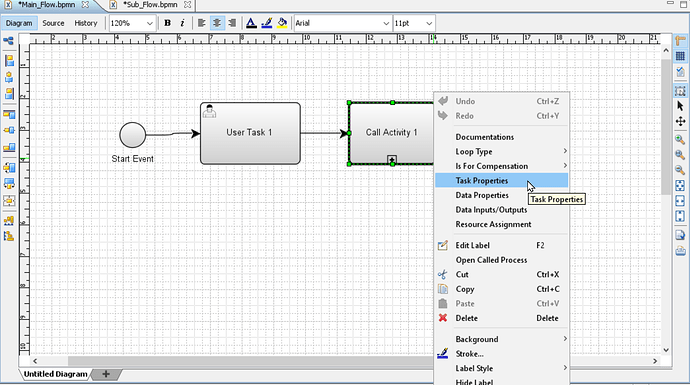The width and height of the screenshot is (690, 385).
Task: Open the Arial font family dropdown
Action: [x=342, y=23]
